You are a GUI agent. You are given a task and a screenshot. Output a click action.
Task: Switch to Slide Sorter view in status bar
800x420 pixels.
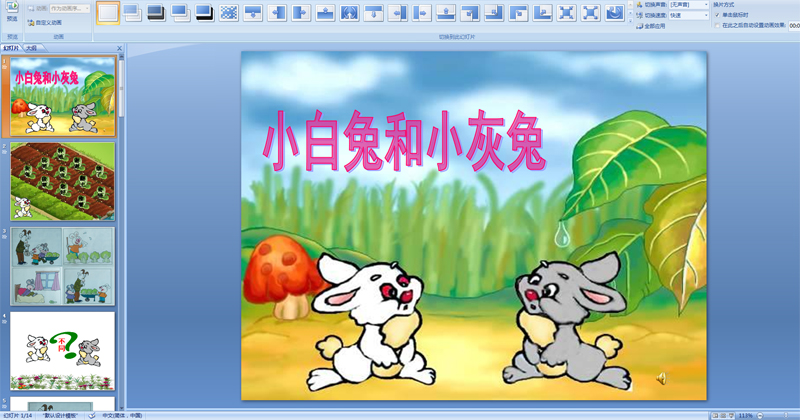coord(723,416)
